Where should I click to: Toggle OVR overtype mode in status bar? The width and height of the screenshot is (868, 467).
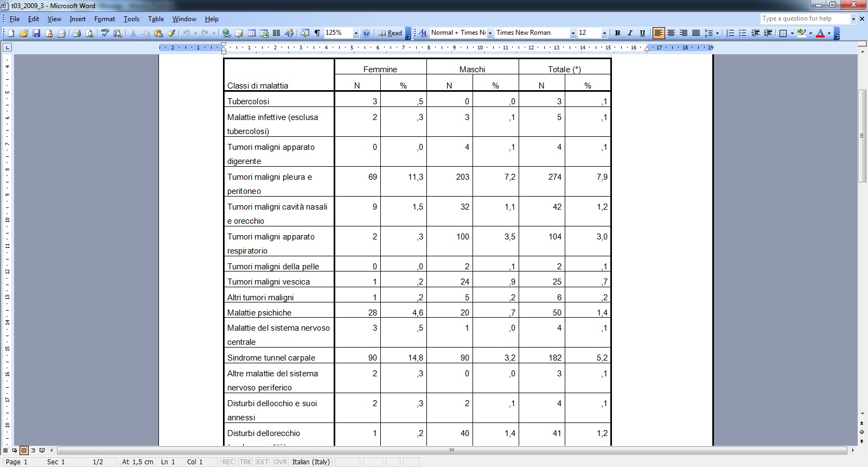point(280,462)
